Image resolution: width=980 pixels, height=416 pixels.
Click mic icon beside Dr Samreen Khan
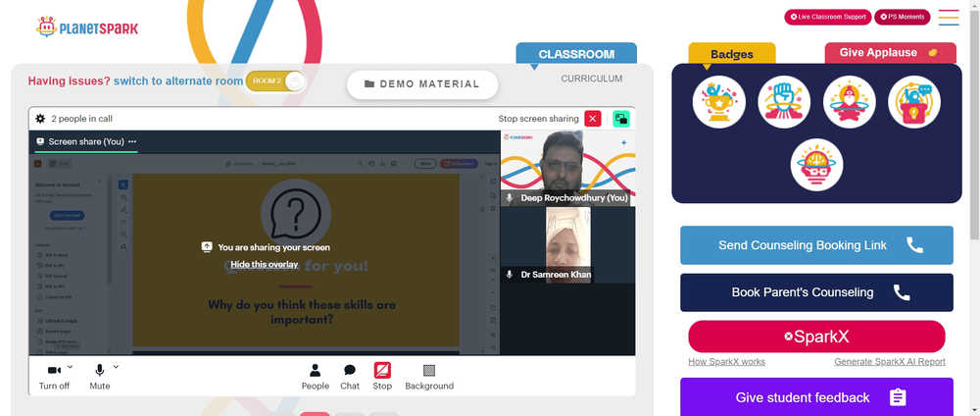(x=510, y=274)
